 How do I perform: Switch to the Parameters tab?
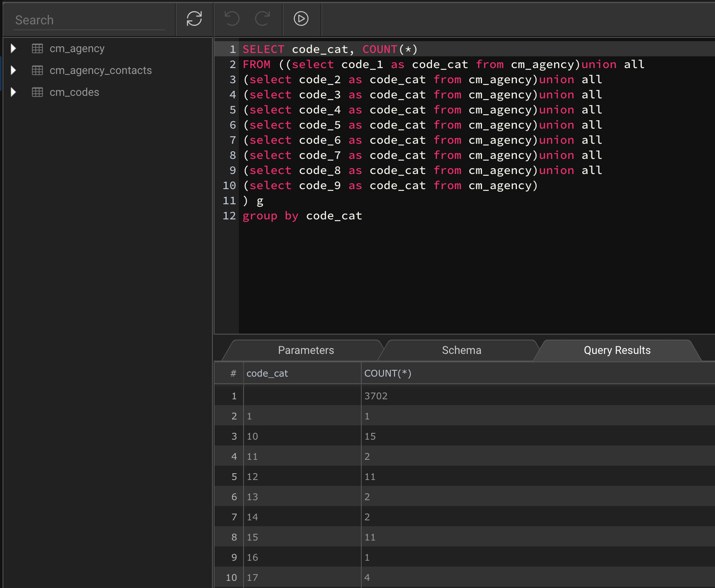pyautogui.click(x=306, y=350)
